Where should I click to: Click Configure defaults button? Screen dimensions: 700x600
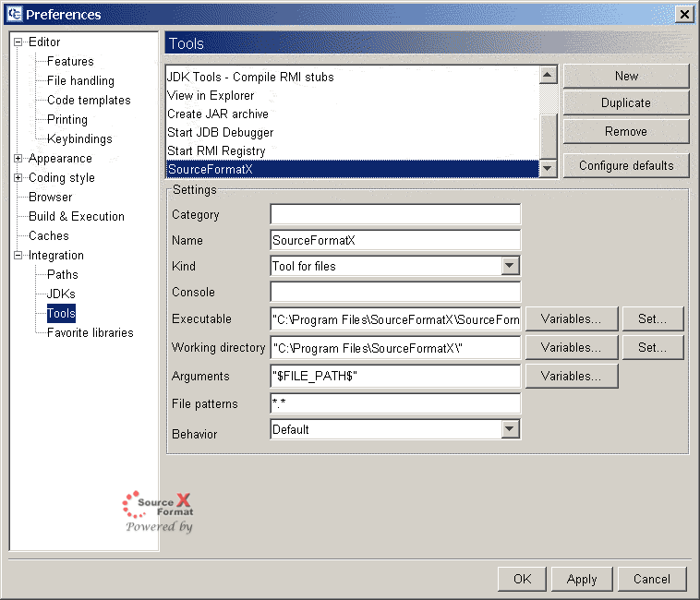coord(626,166)
